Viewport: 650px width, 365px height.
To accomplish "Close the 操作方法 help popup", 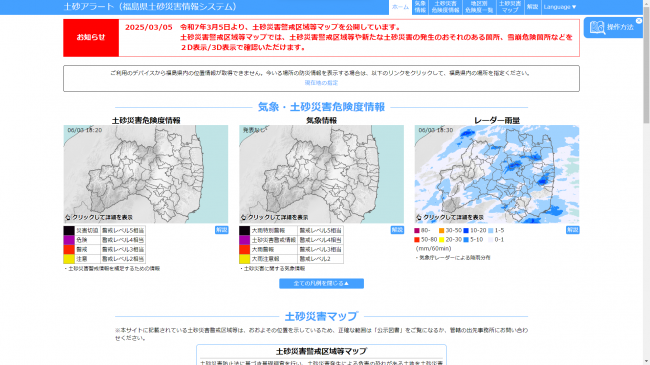I will [639, 20].
